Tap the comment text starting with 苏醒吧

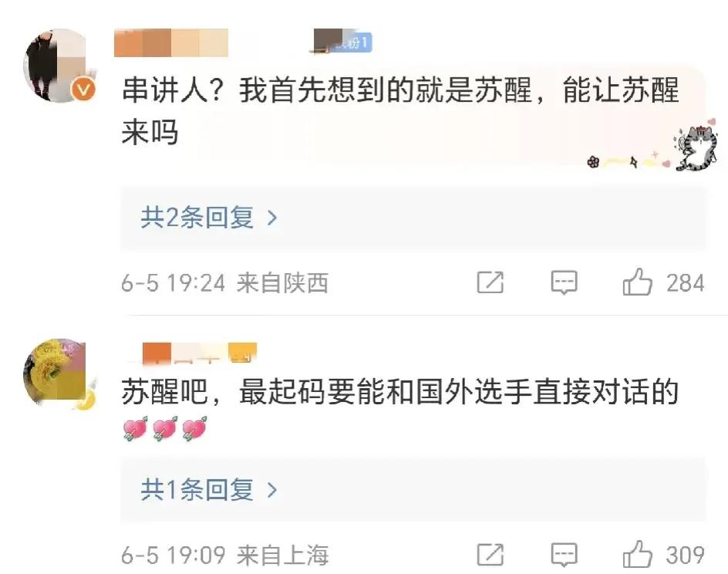pyautogui.click(x=400, y=392)
